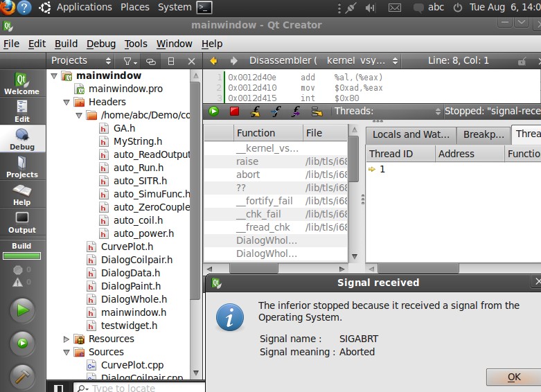
Task: Expand the Resources folder
Action: pyautogui.click(x=66, y=339)
